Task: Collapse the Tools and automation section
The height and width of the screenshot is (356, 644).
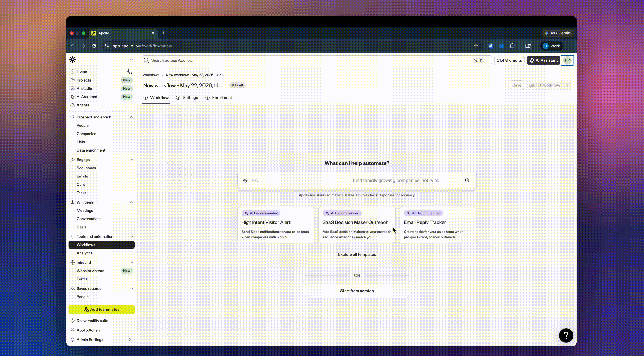Action: (x=131, y=237)
